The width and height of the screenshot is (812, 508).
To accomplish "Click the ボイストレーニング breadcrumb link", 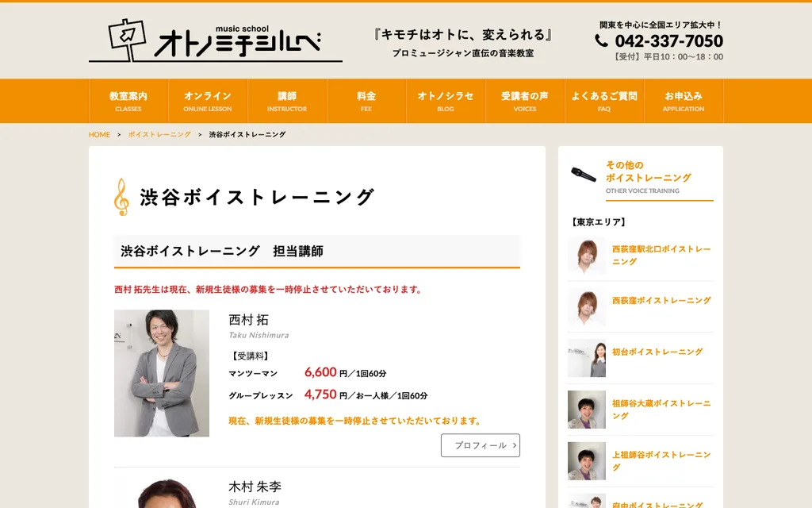I will click(x=159, y=134).
